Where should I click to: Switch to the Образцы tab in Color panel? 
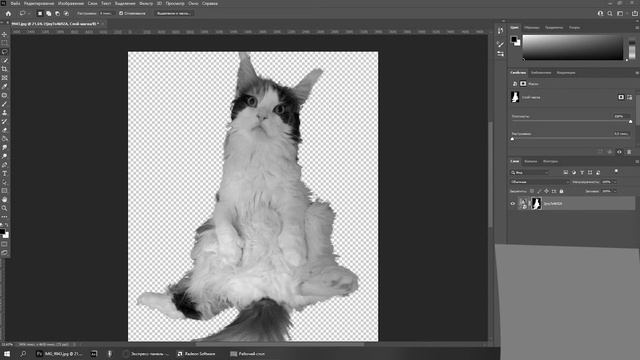click(532, 28)
